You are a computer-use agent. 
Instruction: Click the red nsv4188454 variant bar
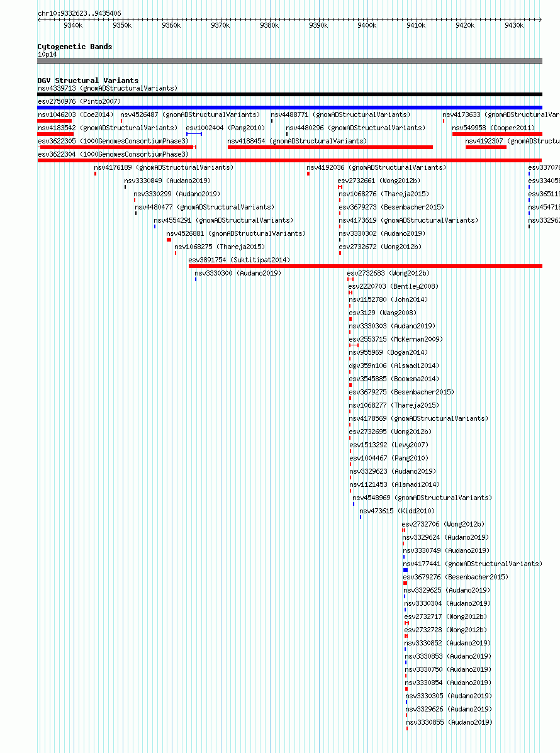click(330, 147)
